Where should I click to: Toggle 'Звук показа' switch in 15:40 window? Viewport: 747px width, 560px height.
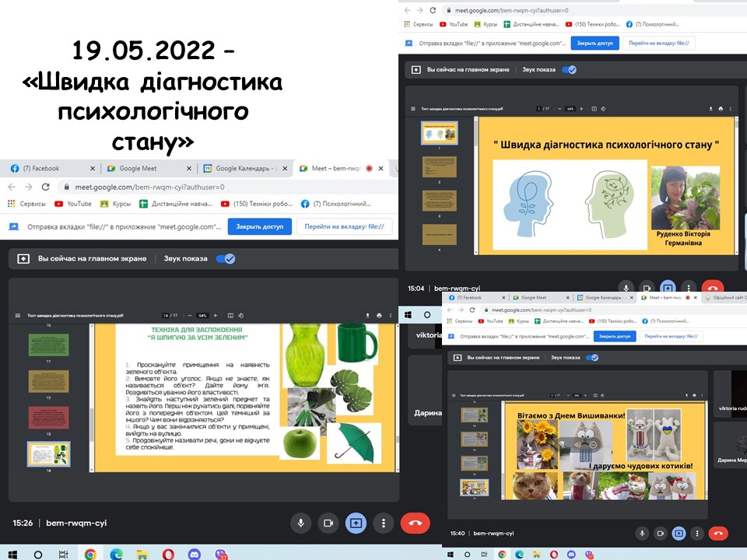[592, 358]
